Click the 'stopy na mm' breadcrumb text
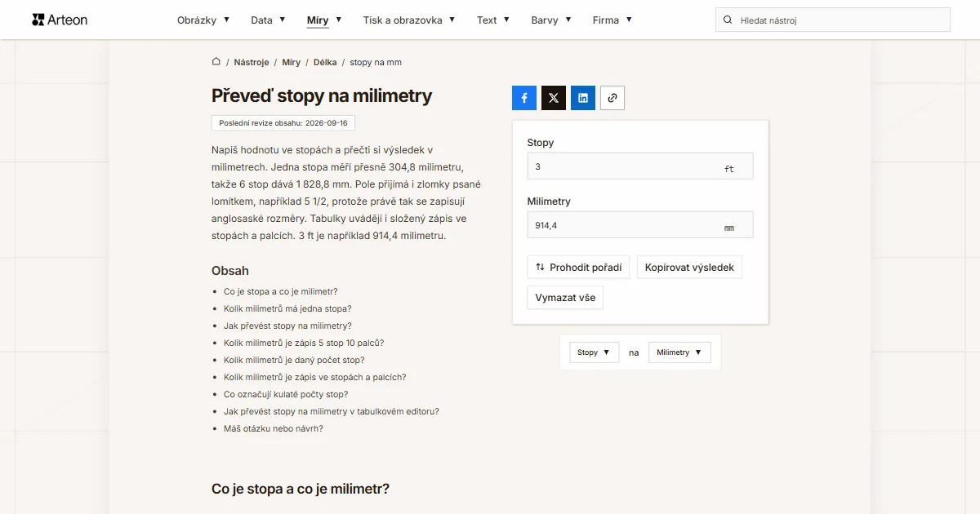The height and width of the screenshot is (514, 980). tap(376, 62)
